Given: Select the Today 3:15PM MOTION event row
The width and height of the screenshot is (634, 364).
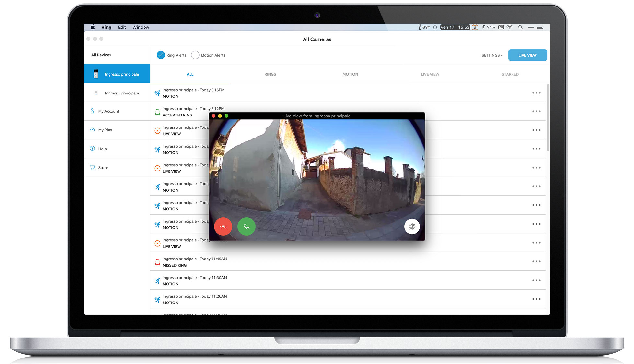Looking at the screenshot, I should [x=348, y=93].
